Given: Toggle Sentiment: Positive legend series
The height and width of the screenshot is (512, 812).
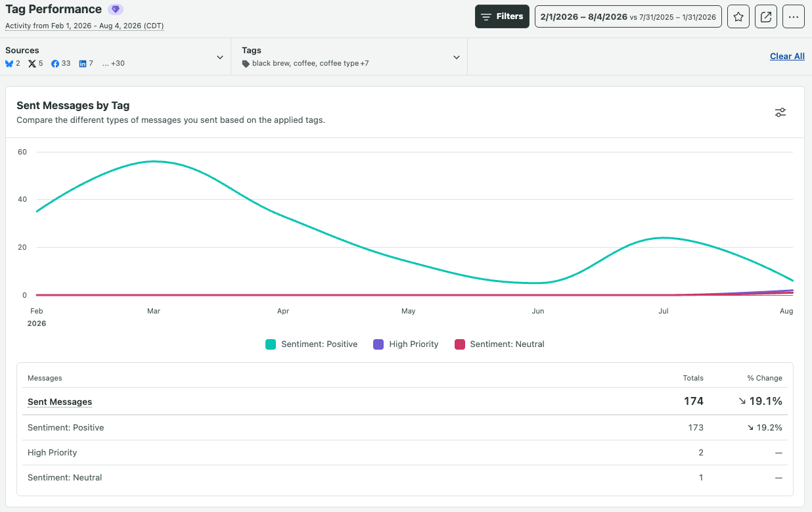Looking at the screenshot, I should (311, 344).
